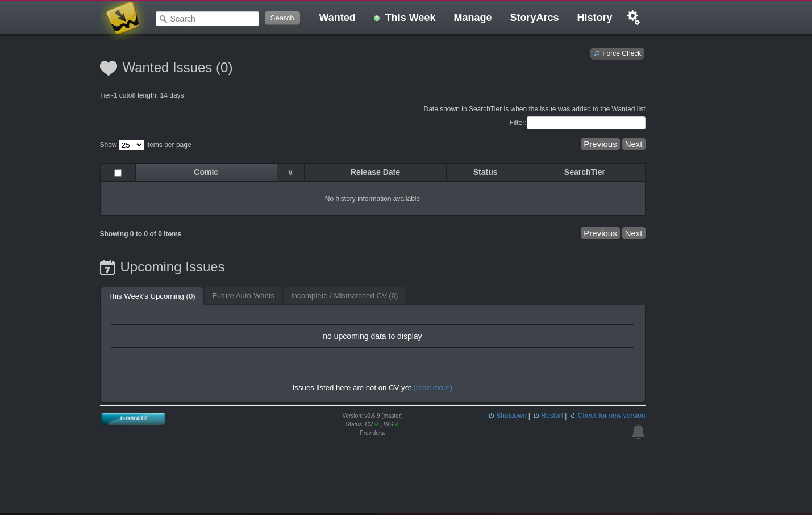Sort the table by Release Date

tap(375, 172)
